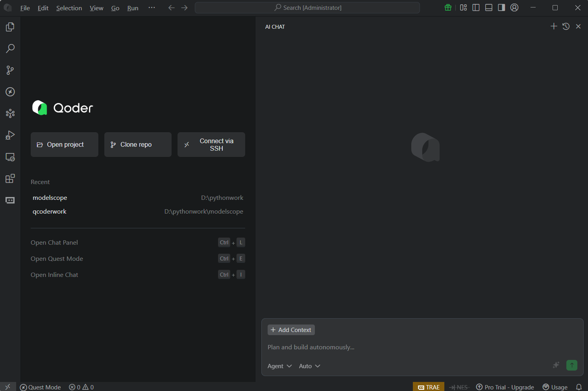The height and width of the screenshot is (391, 588).
Task: Click the Open project button
Action: (65, 144)
